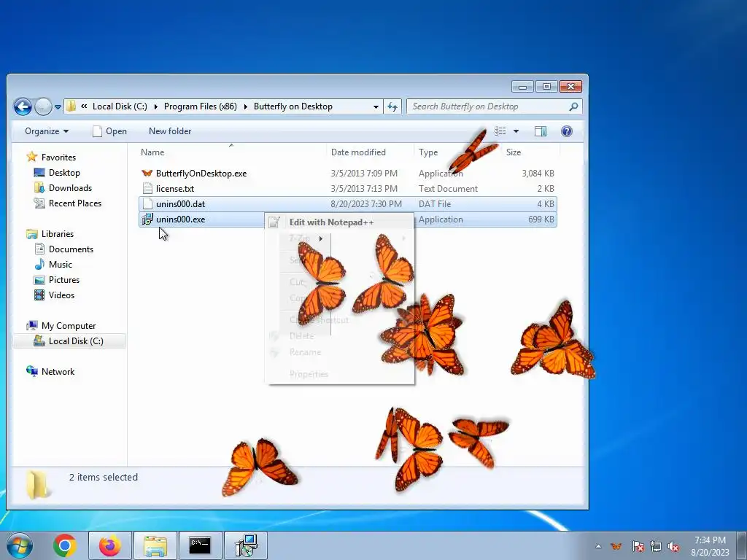Select ButterflyOnDesktop.exe file icon
The width and height of the screenshot is (747, 560).
coord(147,174)
